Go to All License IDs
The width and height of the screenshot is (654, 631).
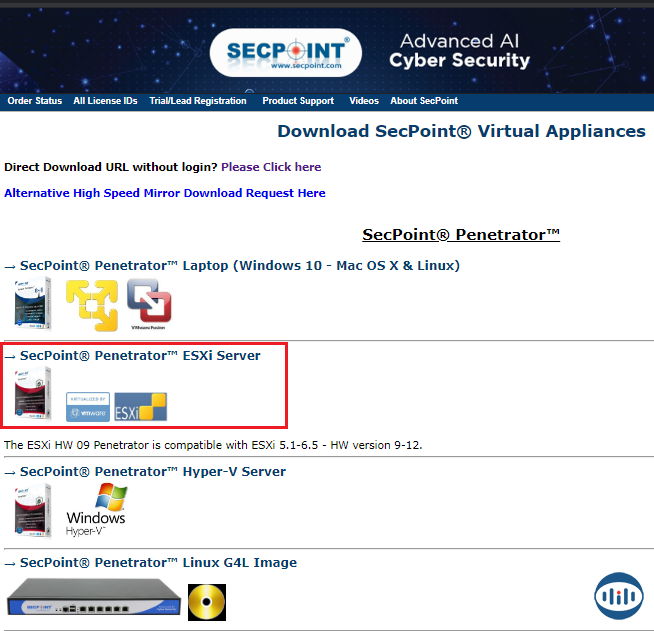(x=105, y=101)
